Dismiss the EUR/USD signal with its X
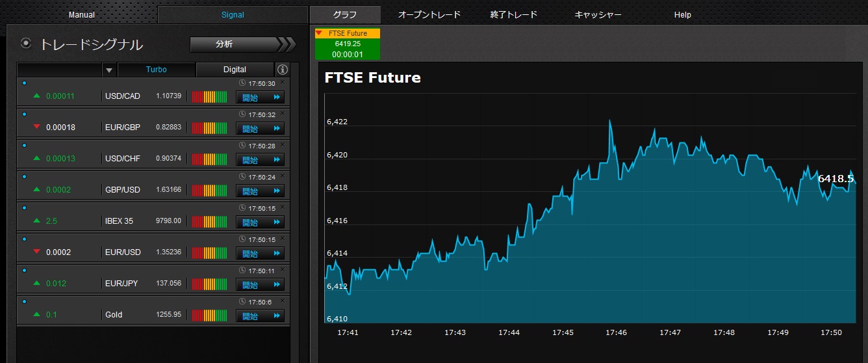The width and height of the screenshot is (868, 363). pos(283,237)
